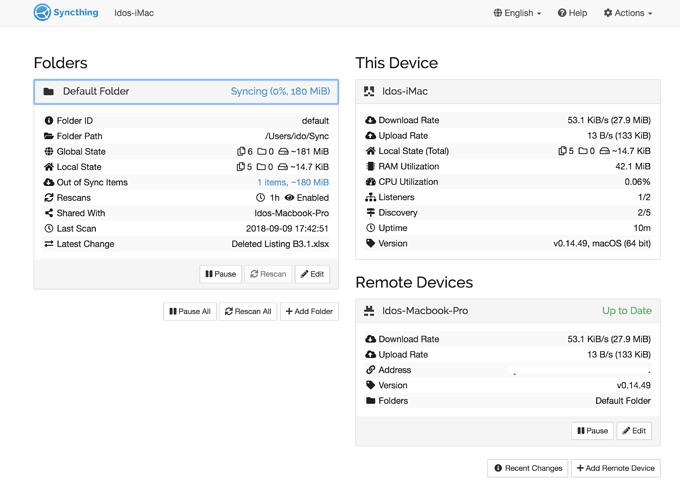Image resolution: width=680 pixels, height=500 pixels.
Task: Open the Help menu link
Action: pos(572,13)
